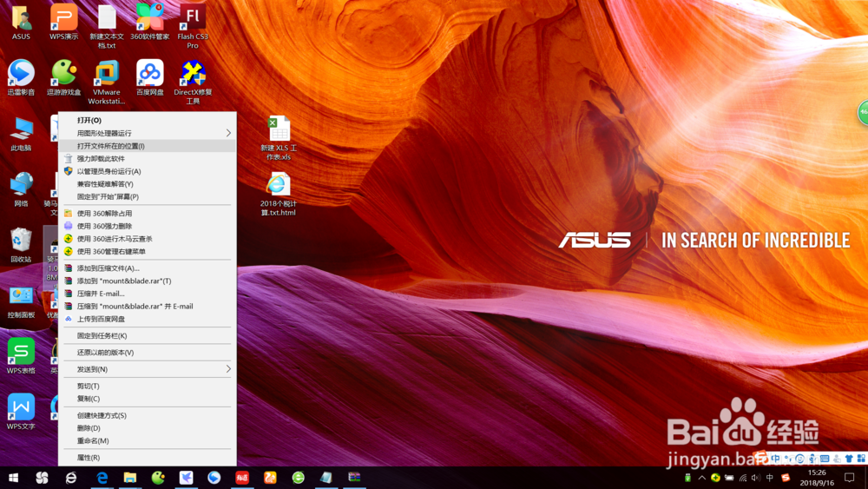The width and height of the screenshot is (868, 489).
Task: Select 添加到 "mount&blade.rar"(T)
Action: click(x=148, y=281)
